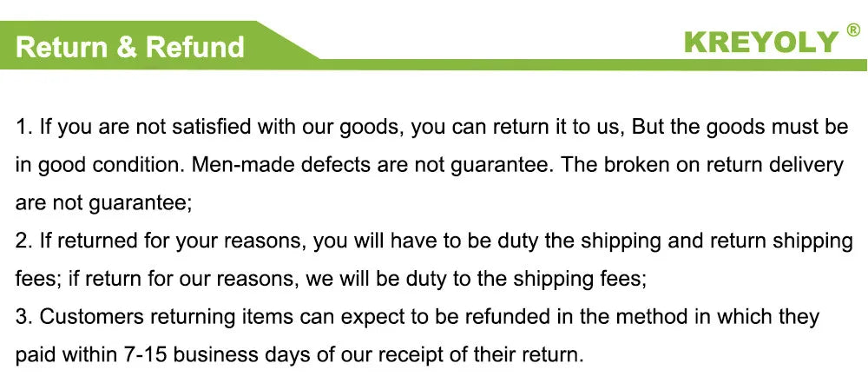868x383 pixels.
Task: Click the registered trademark symbol beside KREYOLY
Action: (853, 31)
